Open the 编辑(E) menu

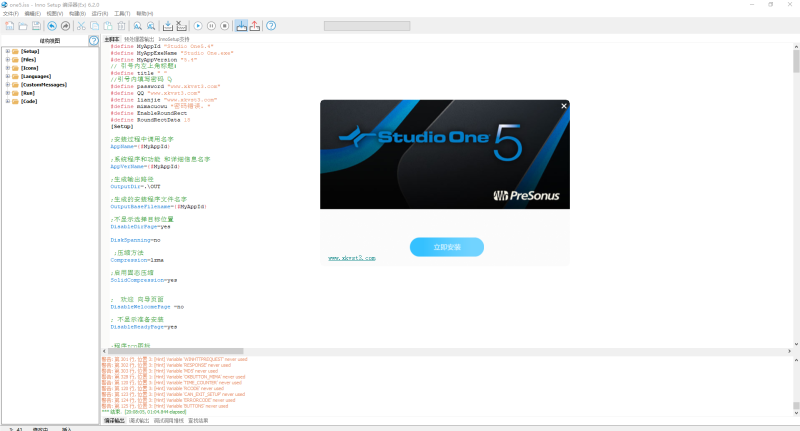click(x=33, y=14)
